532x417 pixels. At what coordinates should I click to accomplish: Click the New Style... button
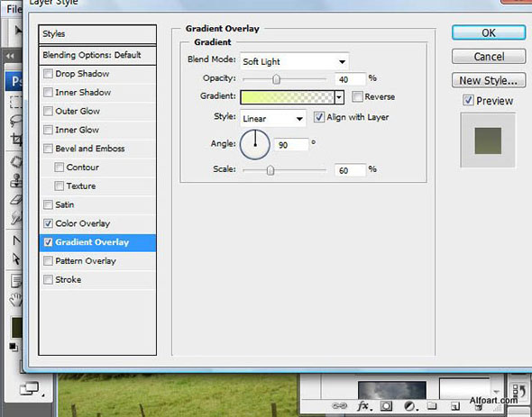click(489, 81)
